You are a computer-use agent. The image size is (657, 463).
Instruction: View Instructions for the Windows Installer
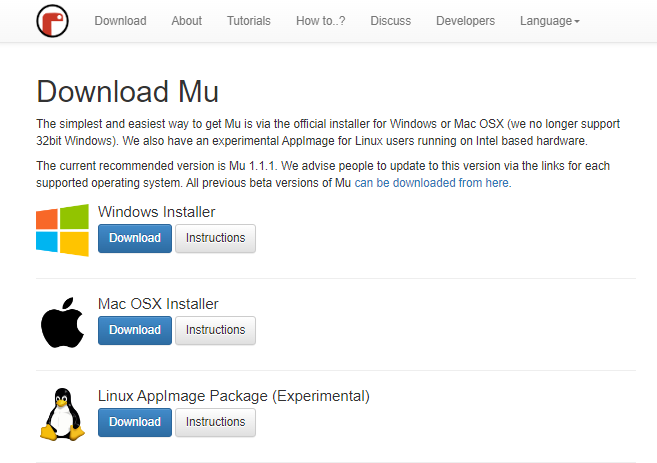point(215,238)
